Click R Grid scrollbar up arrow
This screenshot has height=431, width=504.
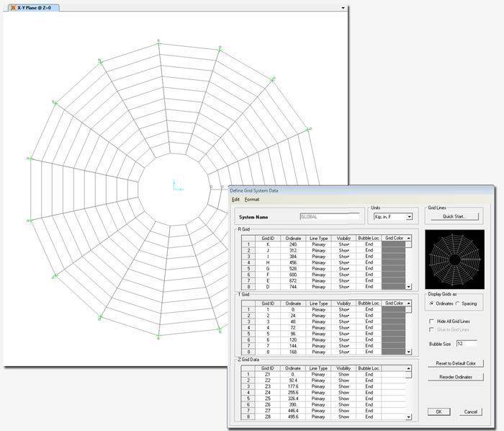click(408, 239)
